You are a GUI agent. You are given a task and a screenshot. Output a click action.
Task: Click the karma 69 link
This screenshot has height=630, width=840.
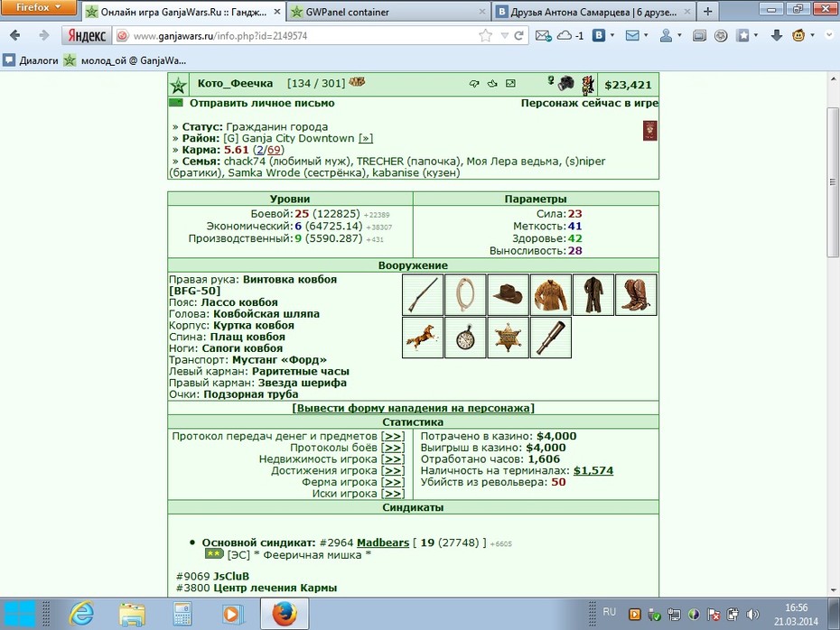click(x=274, y=150)
